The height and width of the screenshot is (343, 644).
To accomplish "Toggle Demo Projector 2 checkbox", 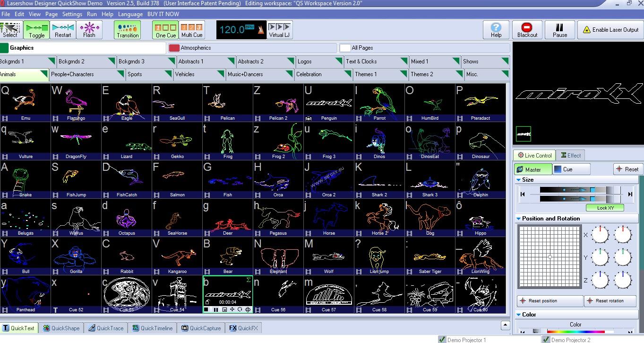I will pos(546,340).
